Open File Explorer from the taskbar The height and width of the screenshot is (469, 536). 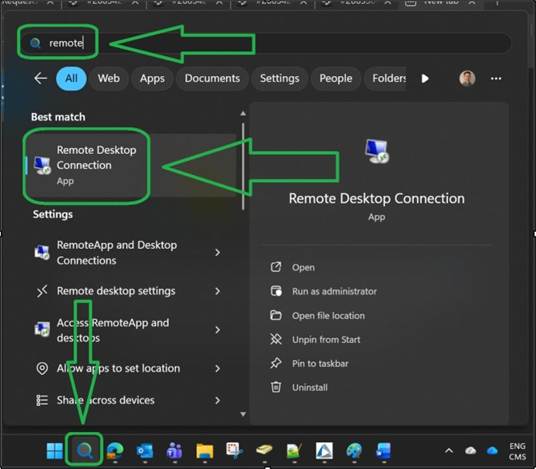coord(204,451)
